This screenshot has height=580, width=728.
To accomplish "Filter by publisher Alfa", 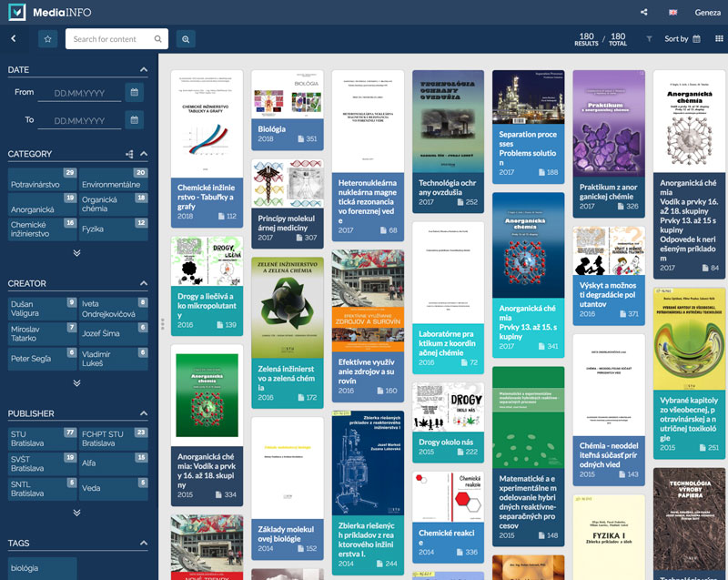I will coord(113,463).
